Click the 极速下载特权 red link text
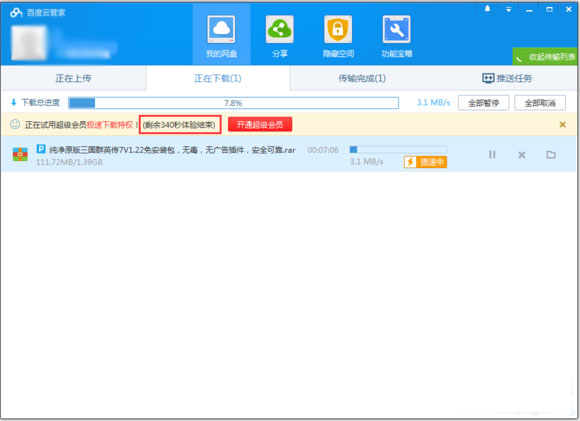The image size is (580, 421). (110, 125)
